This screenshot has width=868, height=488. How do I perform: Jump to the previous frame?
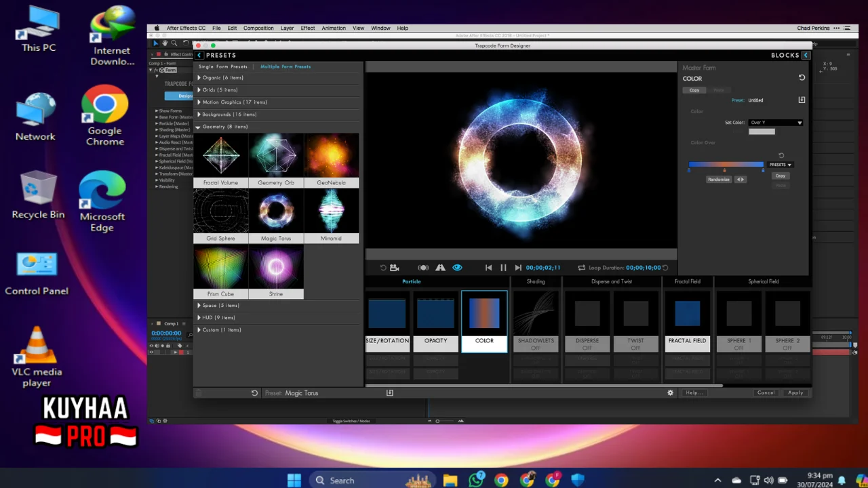click(x=488, y=268)
